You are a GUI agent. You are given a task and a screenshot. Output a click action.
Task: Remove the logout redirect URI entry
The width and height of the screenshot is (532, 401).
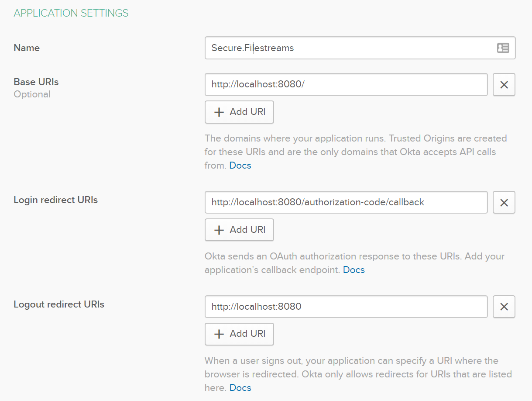tap(504, 307)
